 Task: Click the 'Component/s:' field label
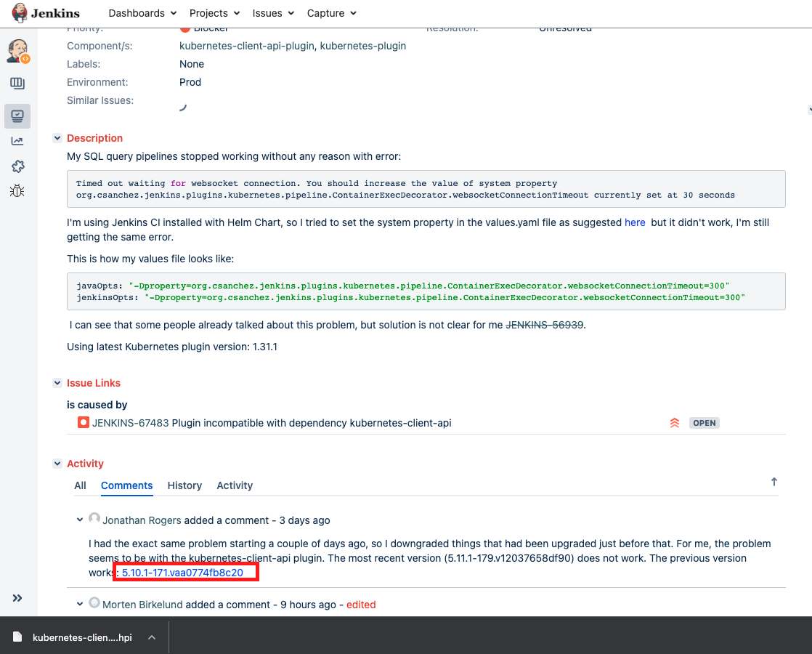click(x=100, y=46)
